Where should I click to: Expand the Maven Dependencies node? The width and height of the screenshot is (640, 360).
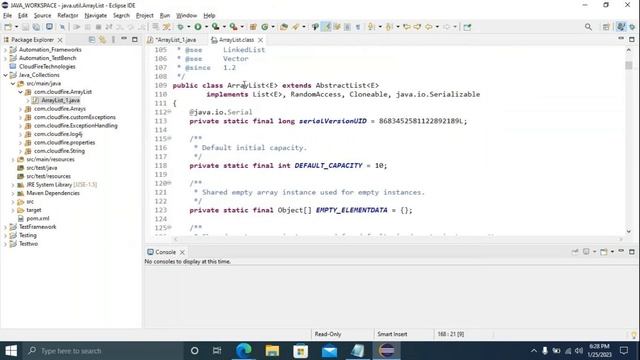(13, 193)
